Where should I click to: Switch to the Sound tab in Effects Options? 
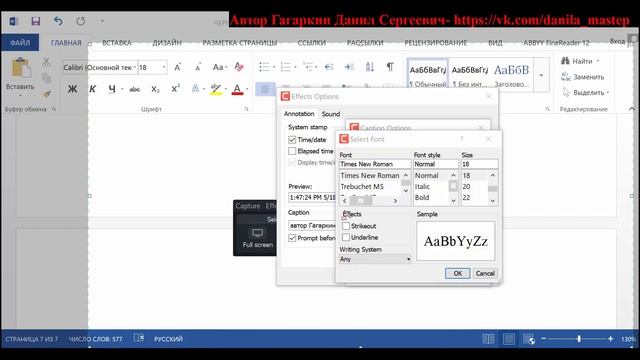[331, 114]
